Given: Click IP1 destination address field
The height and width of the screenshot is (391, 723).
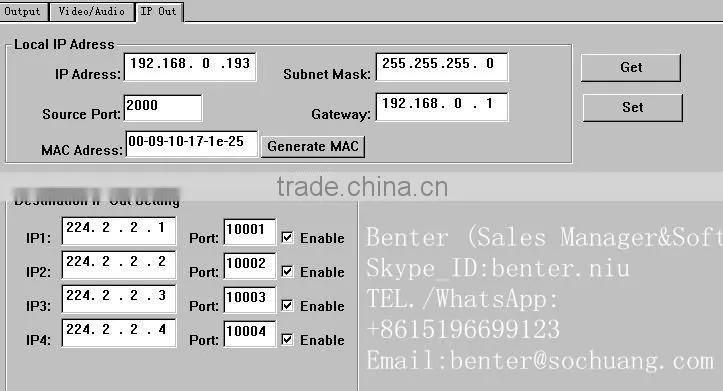Looking at the screenshot, I should (119, 231).
